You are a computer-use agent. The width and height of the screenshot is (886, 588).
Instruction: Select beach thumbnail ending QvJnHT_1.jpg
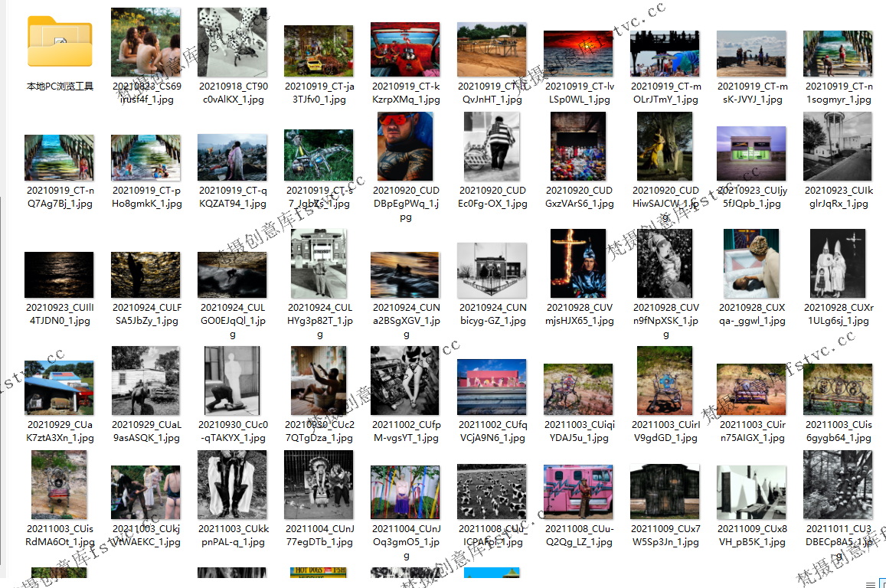(x=492, y=49)
